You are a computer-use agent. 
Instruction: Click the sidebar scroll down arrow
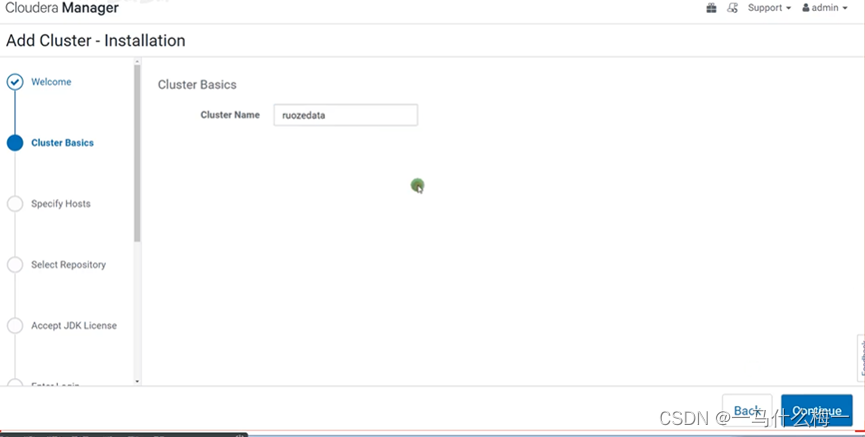point(137,381)
